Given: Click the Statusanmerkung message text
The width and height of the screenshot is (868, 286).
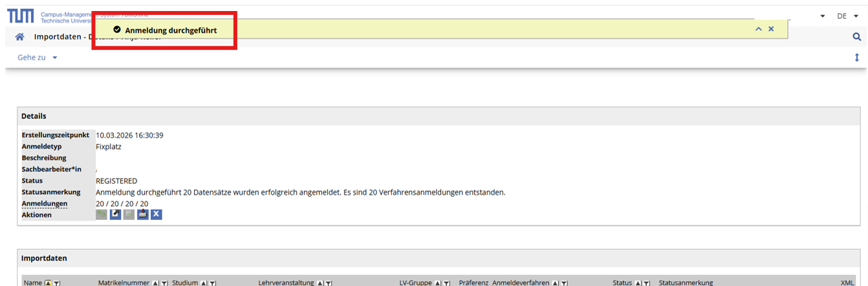Looking at the screenshot, I should click(300, 192).
